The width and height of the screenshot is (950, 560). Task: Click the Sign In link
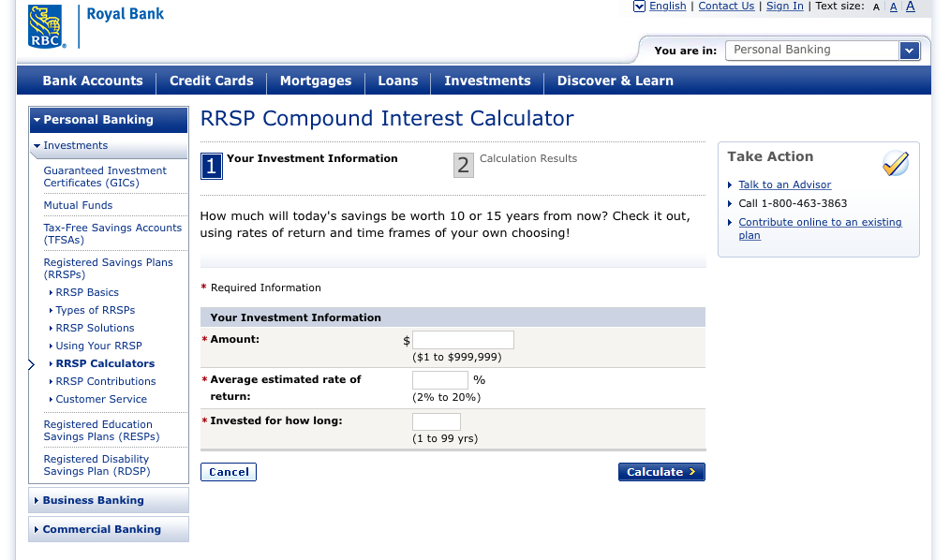click(784, 6)
